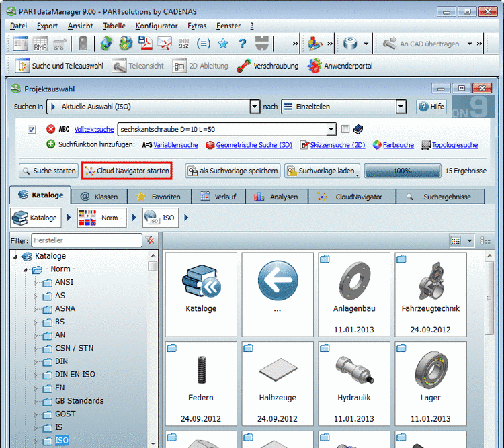Image resolution: width=504 pixels, height=448 pixels.
Task: Click the Kataloge breadcrumb icon
Action: pyautogui.click(x=36, y=218)
